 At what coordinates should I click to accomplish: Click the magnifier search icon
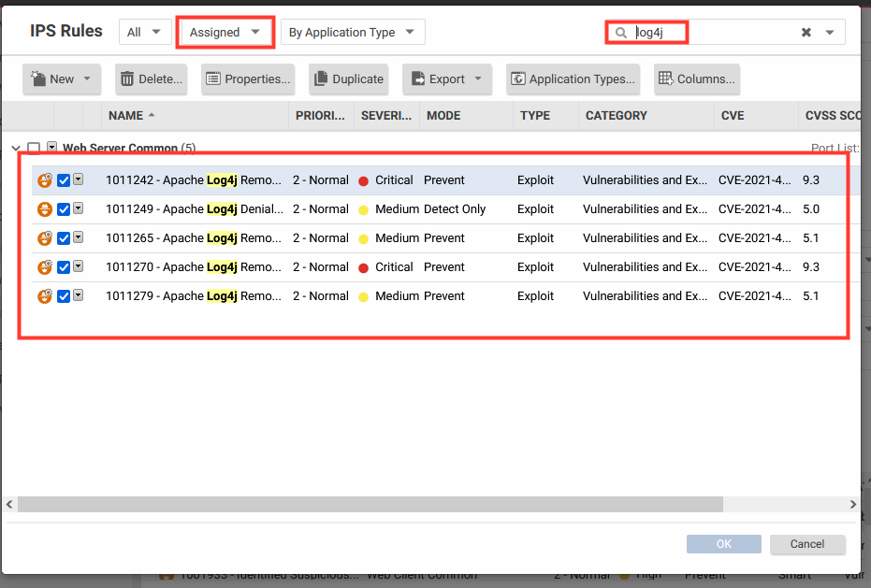point(621,33)
